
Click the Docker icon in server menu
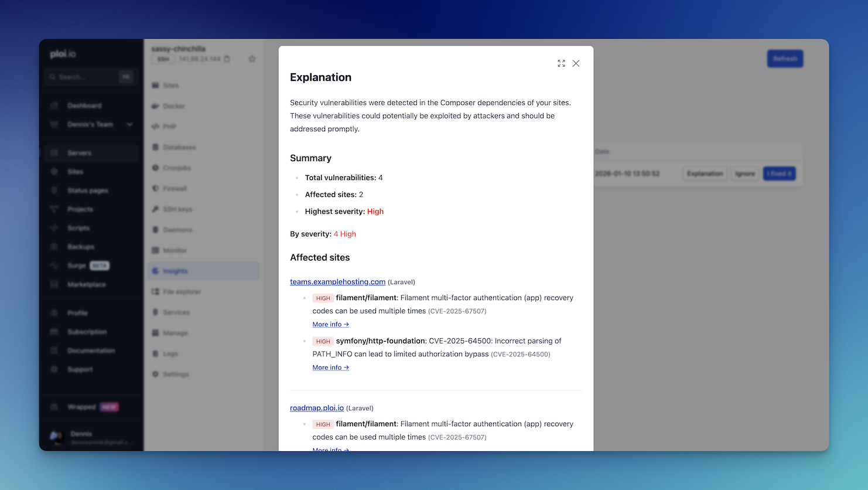156,106
